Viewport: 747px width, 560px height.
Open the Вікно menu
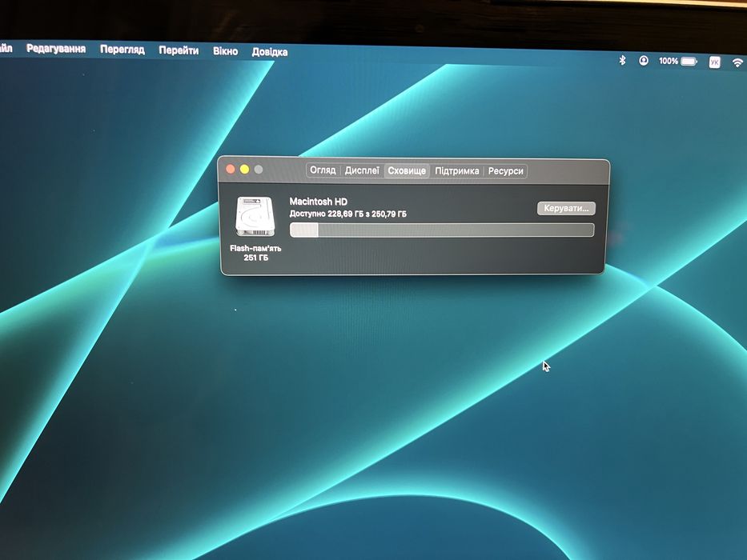click(x=225, y=51)
